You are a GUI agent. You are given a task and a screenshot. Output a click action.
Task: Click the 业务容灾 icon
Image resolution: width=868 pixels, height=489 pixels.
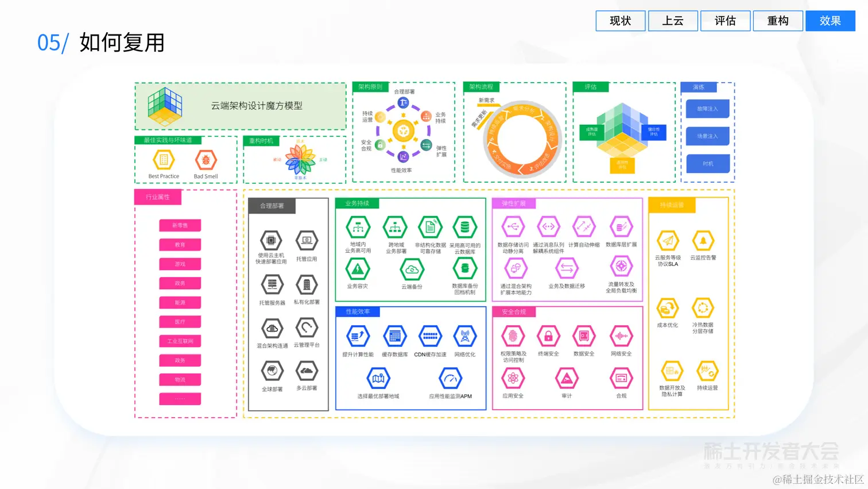click(358, 269)
